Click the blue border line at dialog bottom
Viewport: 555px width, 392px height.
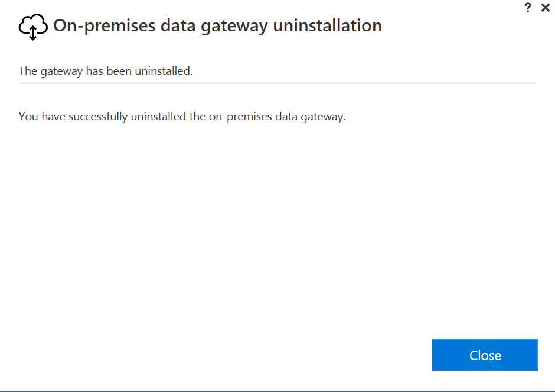tap(277, 391)
